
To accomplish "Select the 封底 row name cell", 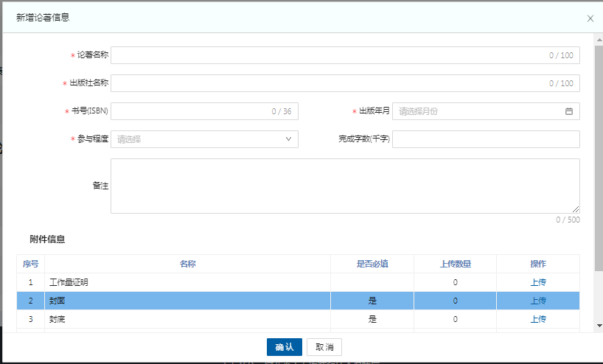I will click(x=187, y=319).
